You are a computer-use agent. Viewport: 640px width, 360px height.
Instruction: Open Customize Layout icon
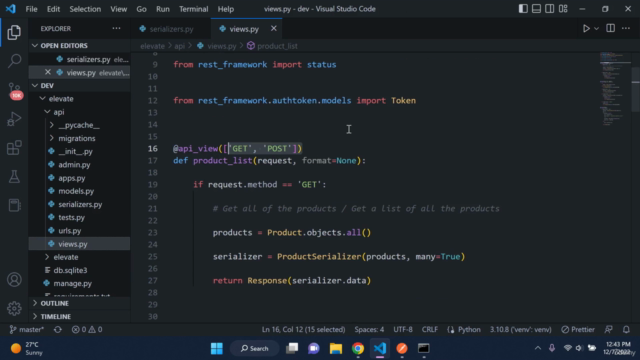coord(563,9)
